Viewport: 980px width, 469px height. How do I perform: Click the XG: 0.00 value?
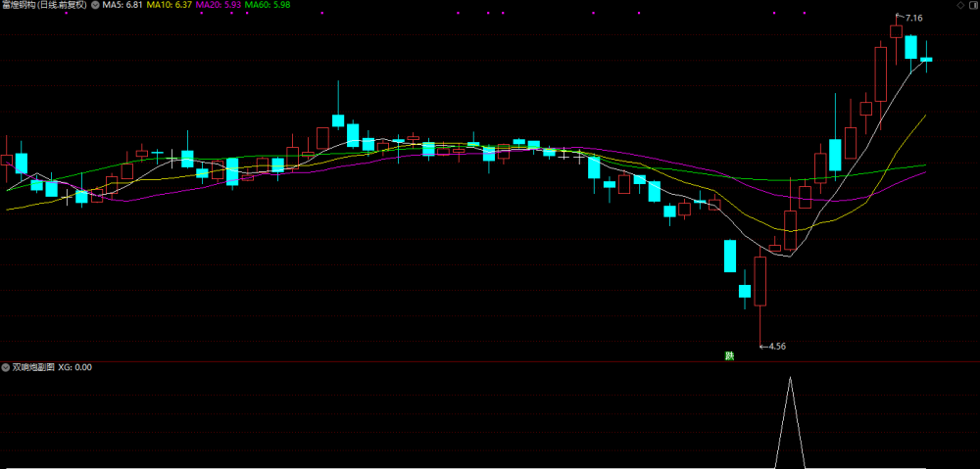coord(75,367)
